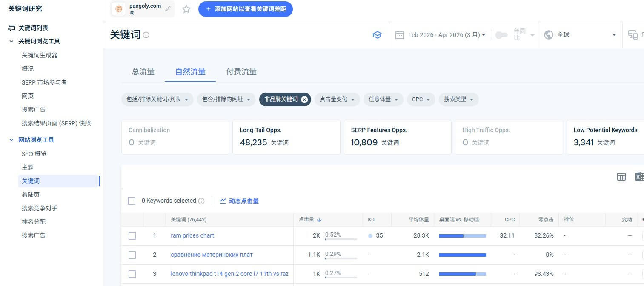Click desktop vs mobile bar for ram prices chart
The width and height of the screenshot is (644, 286).
(x=463, y=236)
